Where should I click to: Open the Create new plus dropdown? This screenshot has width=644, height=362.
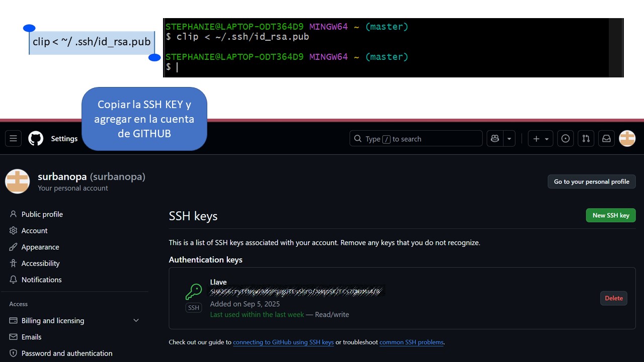pos(540,139)
